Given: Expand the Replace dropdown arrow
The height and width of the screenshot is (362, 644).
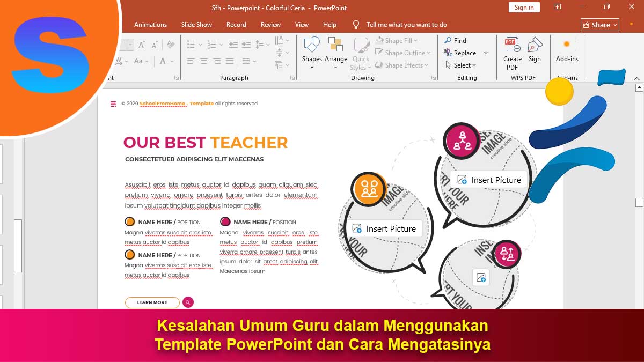Looking at the screenshot, I should click(x=486, y=53).
